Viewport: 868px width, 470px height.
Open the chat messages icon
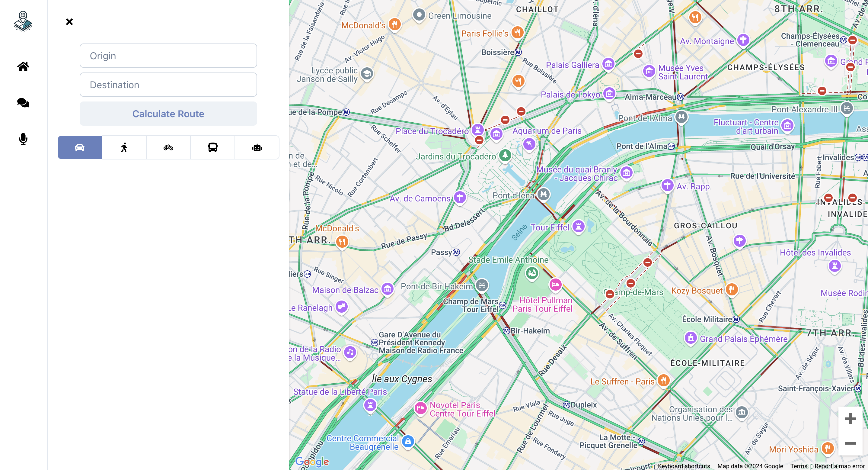pyautogui.click(x=23, y=102)
